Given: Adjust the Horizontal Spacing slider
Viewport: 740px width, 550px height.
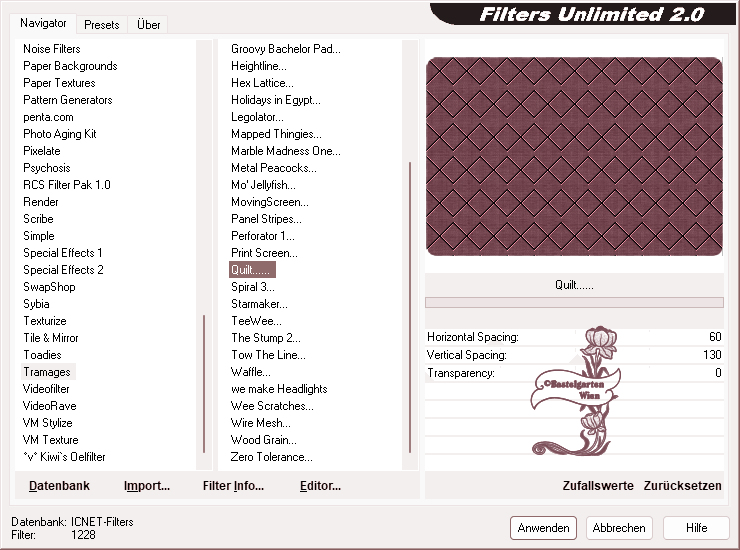Looking at the screenshot, I should 574,337.
